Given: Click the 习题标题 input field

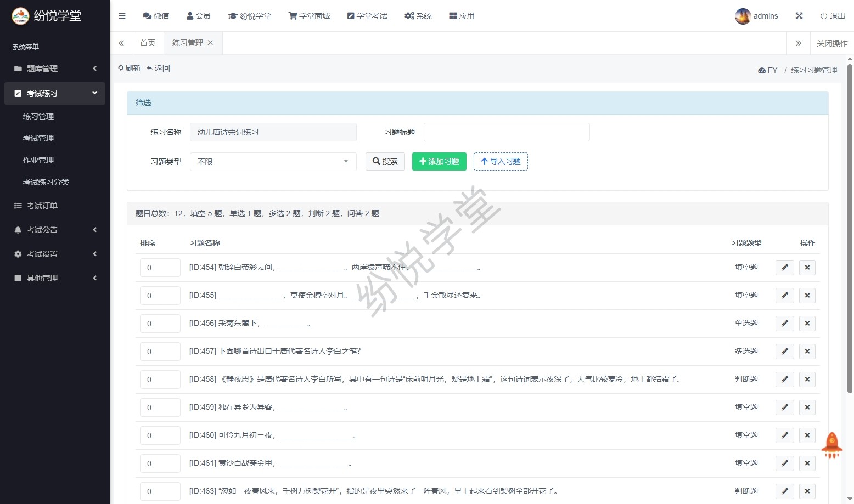Looking at the screenshot, I should [x=507, y=132].
